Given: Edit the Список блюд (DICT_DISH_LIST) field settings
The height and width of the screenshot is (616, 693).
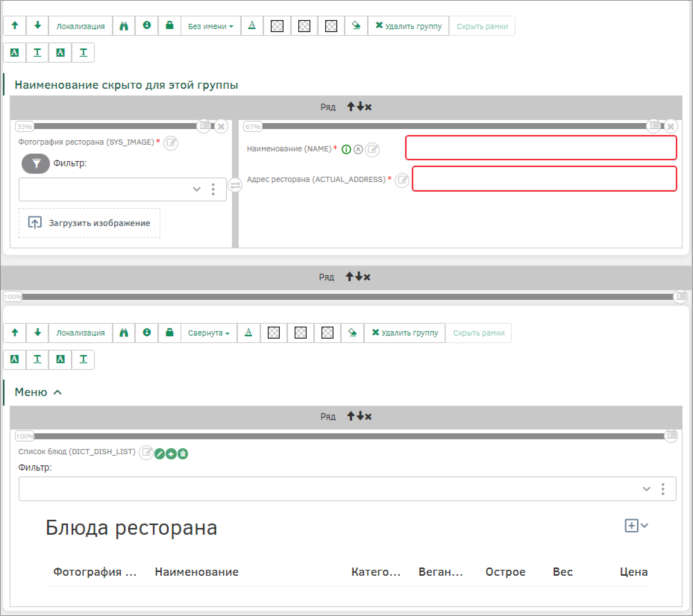Looking at the screenshot, I should pos(146,453).
